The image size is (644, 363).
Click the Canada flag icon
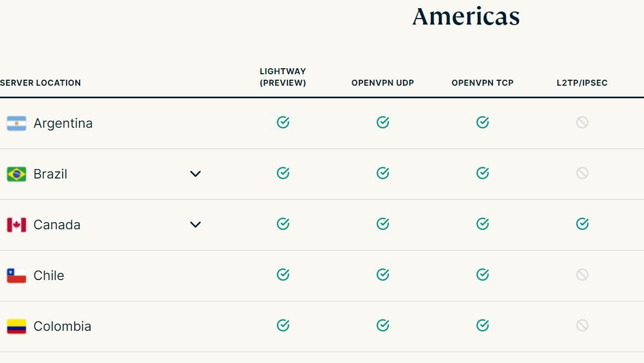point(16,225)
